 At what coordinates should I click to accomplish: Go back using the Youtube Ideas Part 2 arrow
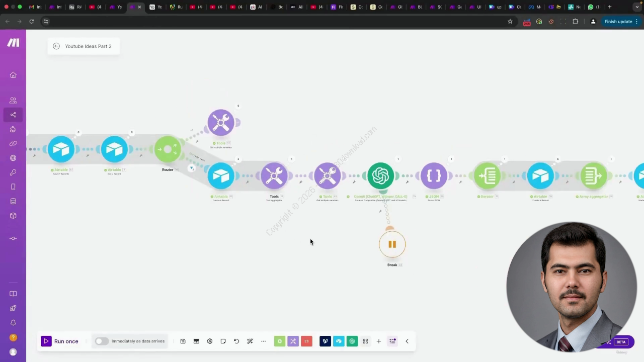tap(56, 46)
